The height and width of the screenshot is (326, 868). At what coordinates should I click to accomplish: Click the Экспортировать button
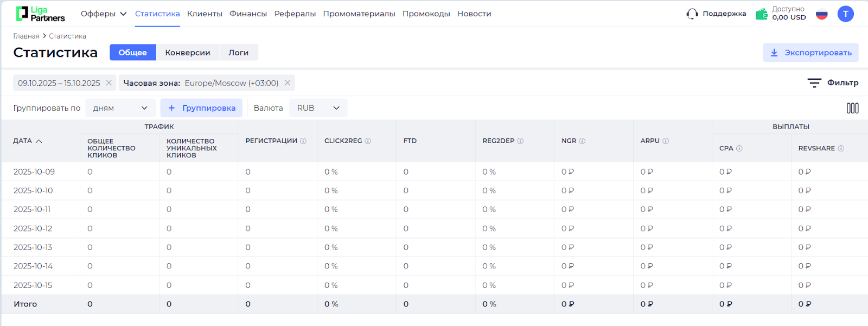tap(810, 53)
